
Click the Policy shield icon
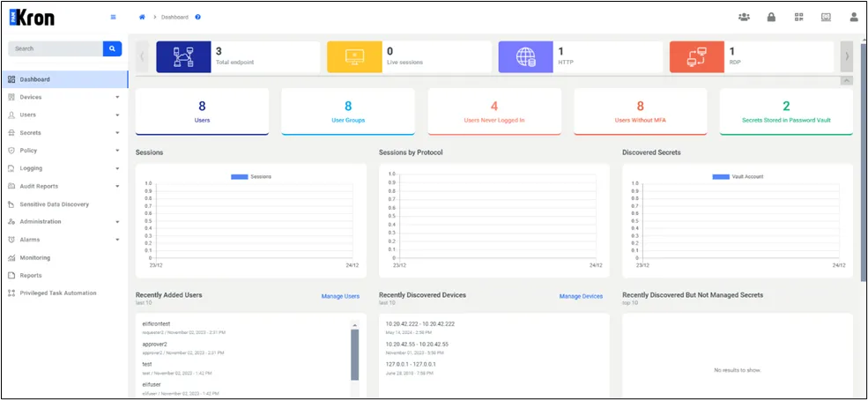(11, 151)
